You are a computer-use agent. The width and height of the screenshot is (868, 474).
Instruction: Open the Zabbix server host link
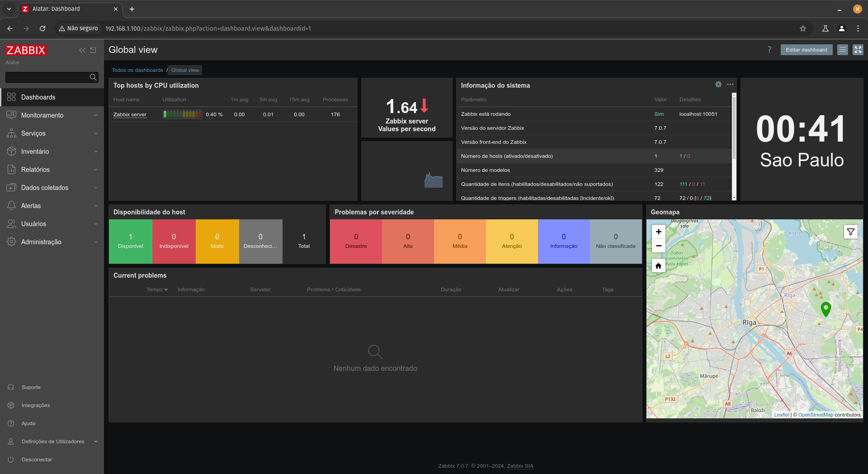[x=130, y=114]
